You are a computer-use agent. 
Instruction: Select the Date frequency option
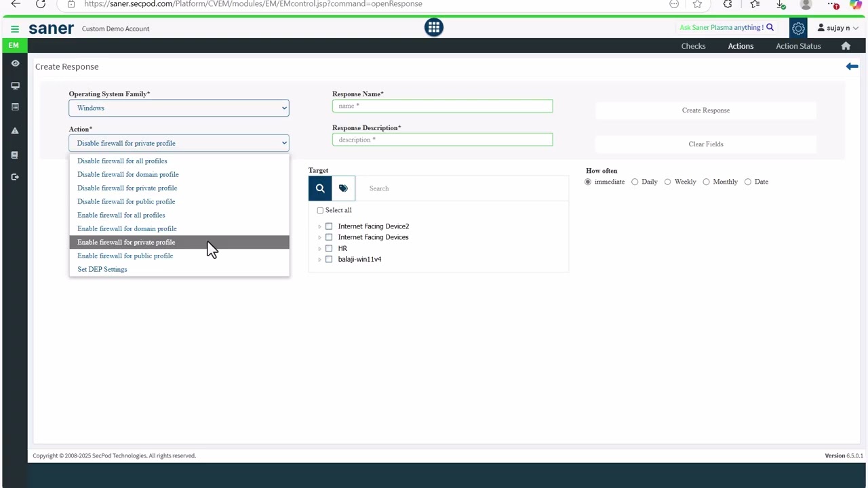[x=748, y=182]
